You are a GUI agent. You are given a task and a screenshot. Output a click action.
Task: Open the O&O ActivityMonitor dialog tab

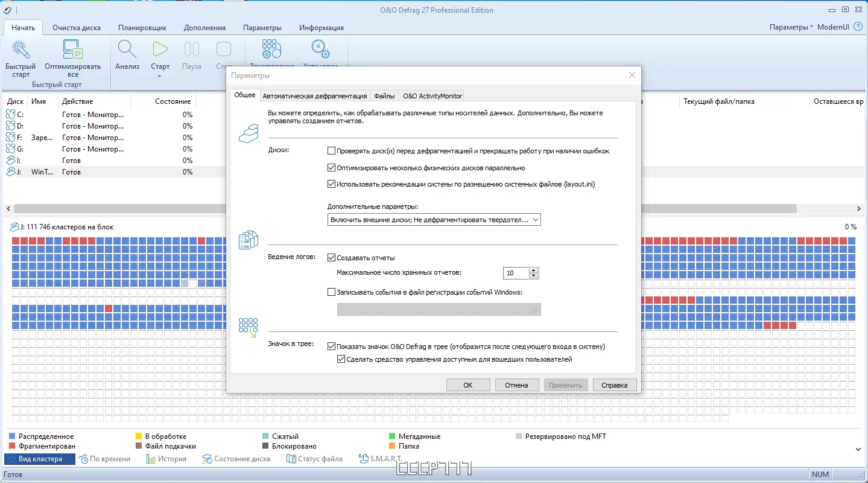coord(432,96)
